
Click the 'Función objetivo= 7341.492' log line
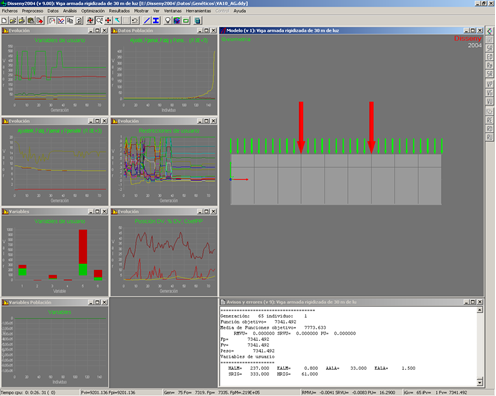258,322
